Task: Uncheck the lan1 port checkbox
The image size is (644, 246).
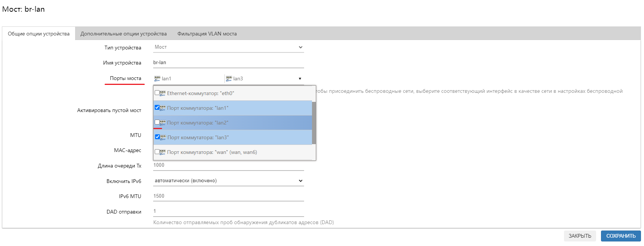Action: coord(157,108)
